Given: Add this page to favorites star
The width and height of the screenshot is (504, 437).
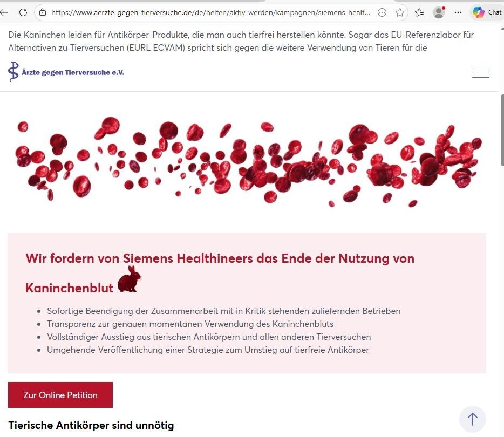Looking at the screenshot, I should [400, 12].
